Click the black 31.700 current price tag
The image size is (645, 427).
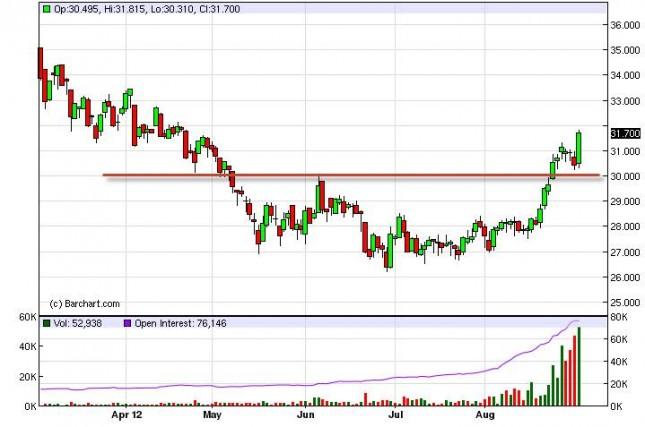[626, 133]
